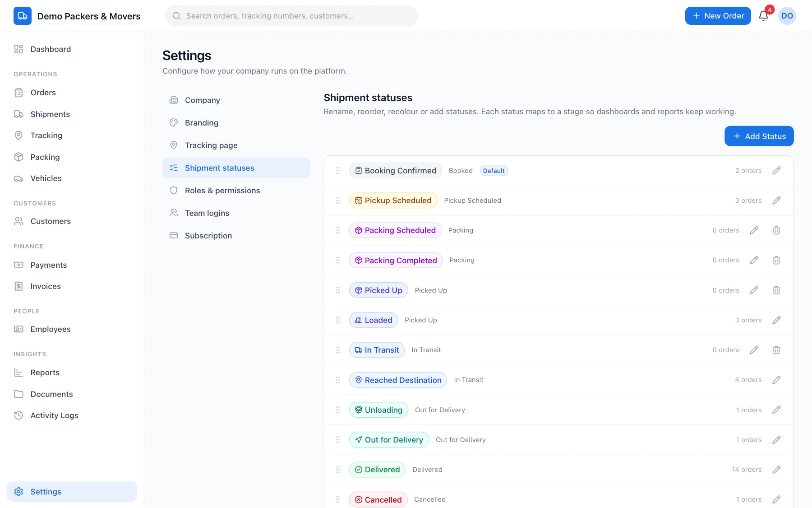Open Roles & permissions settings
The width and height of the screenshot is (812, 508).
236,191
